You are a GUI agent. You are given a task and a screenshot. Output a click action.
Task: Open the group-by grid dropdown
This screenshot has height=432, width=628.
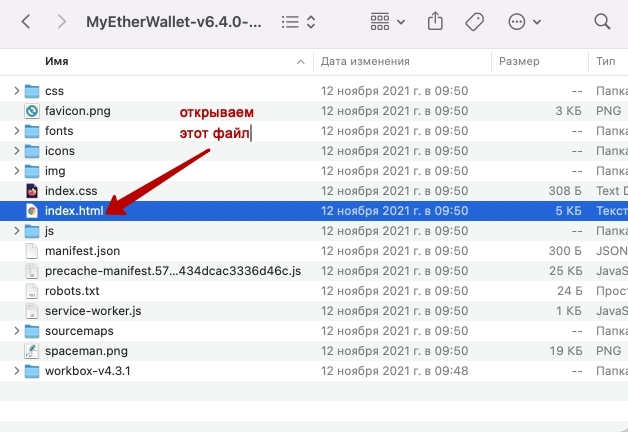click(x=387, y=22)
